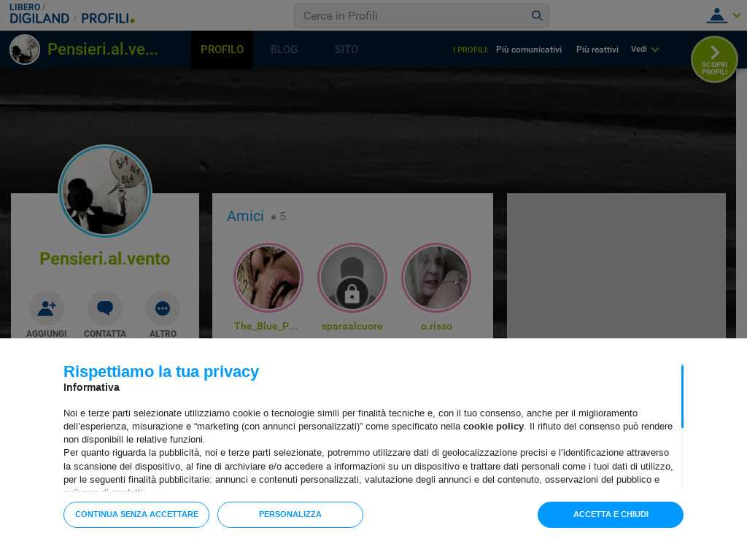Select the PROFILO tab

coord(222,50)
